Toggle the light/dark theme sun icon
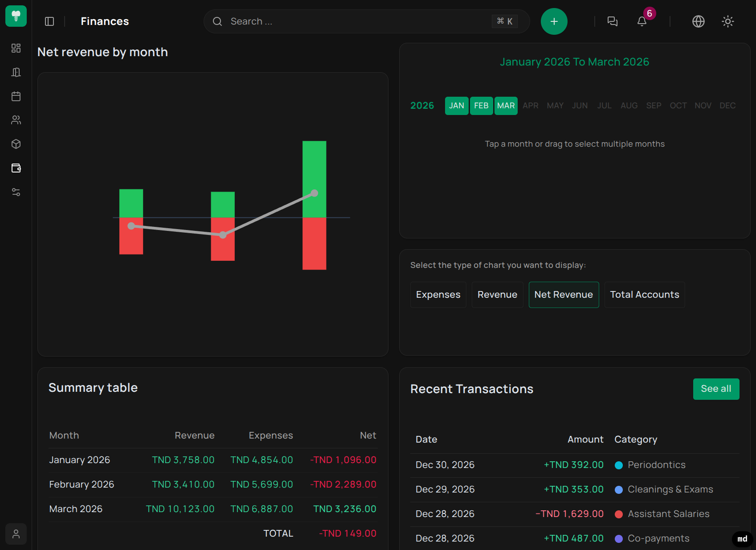756x550 pixels. click(x=727, y=21)
